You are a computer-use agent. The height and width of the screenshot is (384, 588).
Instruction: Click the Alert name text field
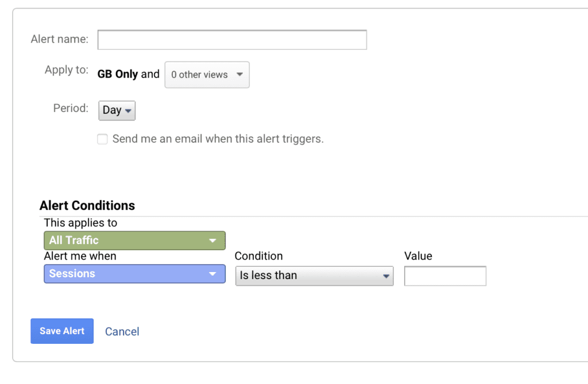232,40
